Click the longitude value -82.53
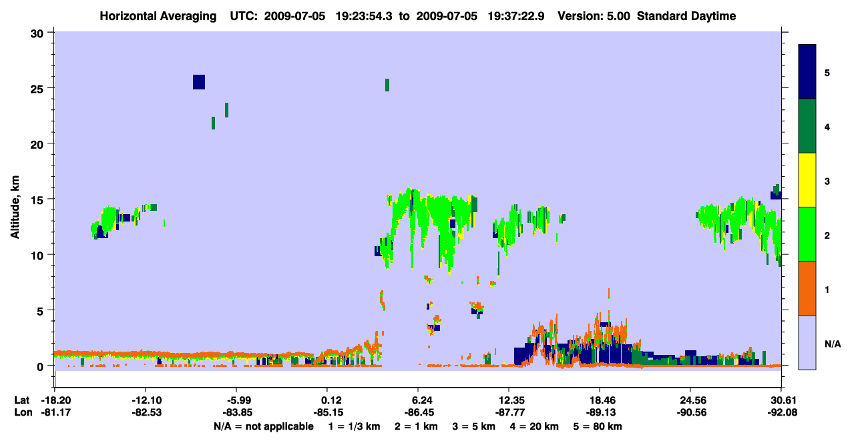This screenshot has height=445, width=868. 146,413
